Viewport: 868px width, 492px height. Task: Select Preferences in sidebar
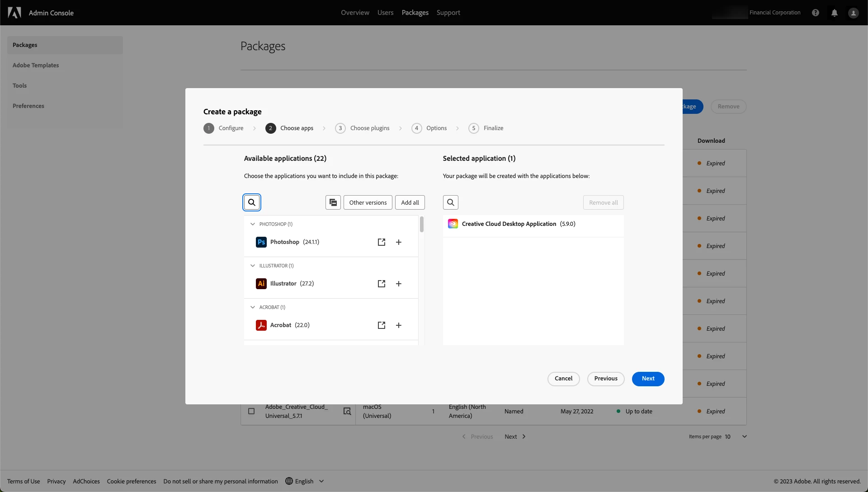[65, 106]
